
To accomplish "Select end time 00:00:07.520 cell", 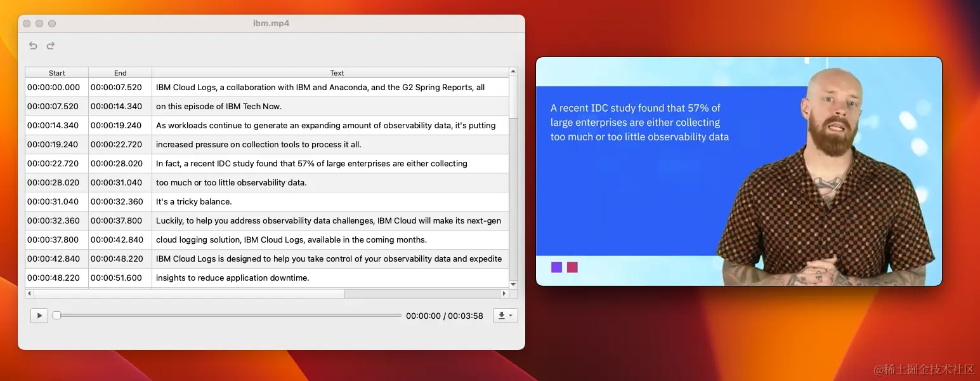I will (x=121, y=87).
